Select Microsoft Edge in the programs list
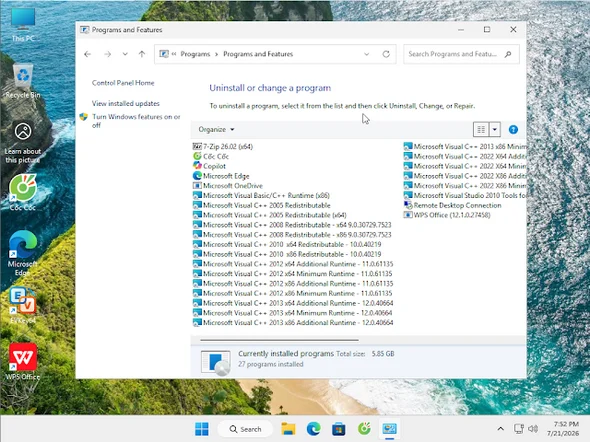The height and width of the screenshot is (442, 590). click(x=221, y=176)
